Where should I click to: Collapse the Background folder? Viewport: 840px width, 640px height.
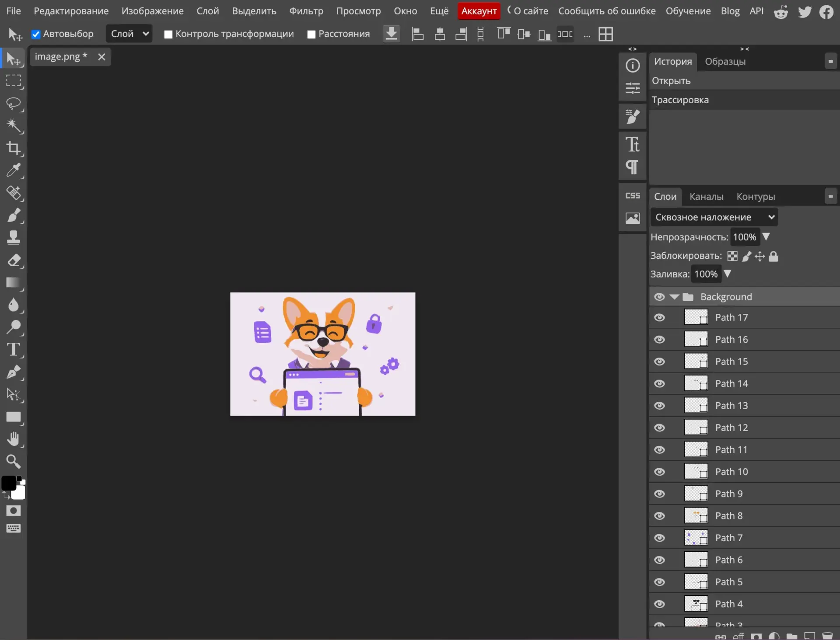pos(675,297)
